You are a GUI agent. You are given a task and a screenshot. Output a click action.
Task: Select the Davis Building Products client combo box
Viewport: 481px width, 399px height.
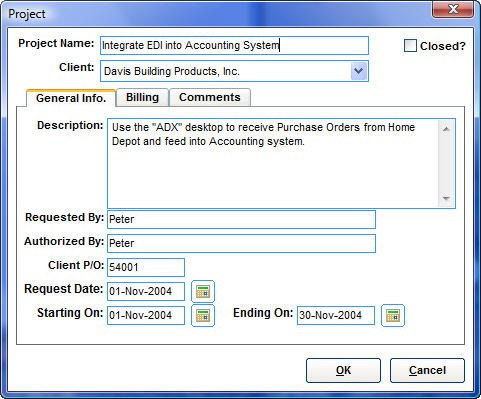pyautogui.click(x=234, y=71)
